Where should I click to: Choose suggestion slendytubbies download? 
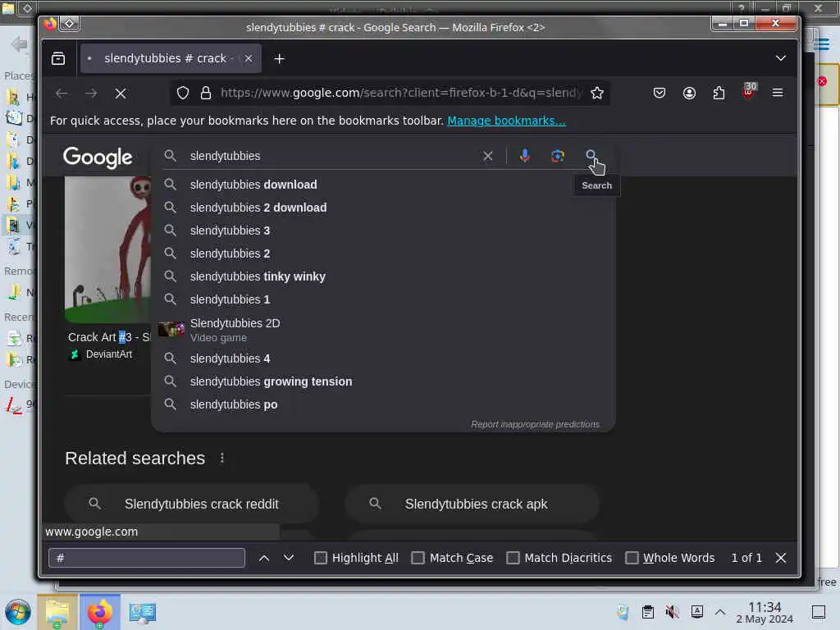point(383,185)
